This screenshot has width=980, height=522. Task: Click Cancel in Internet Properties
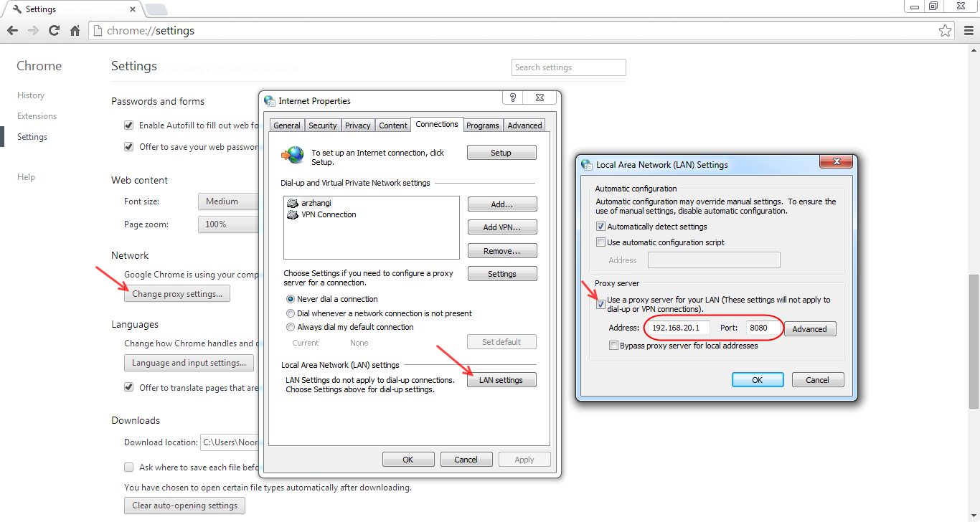[466, 460]
